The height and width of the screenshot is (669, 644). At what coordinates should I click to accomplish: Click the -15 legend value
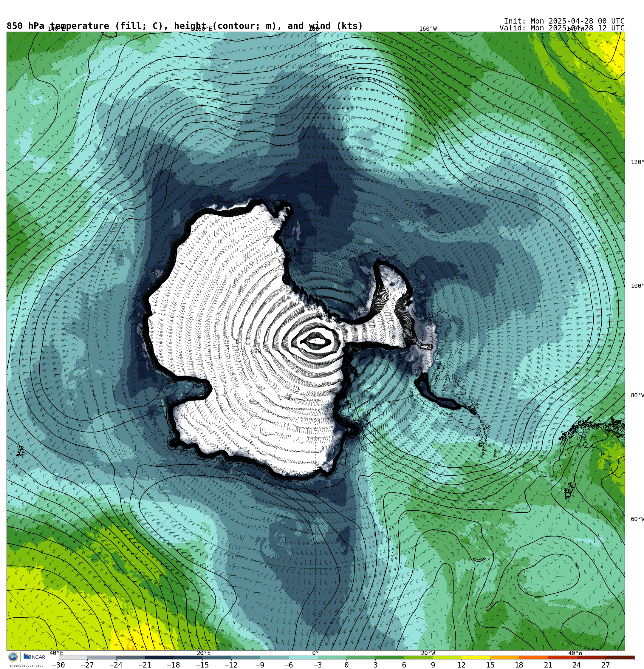click(202, 665)
